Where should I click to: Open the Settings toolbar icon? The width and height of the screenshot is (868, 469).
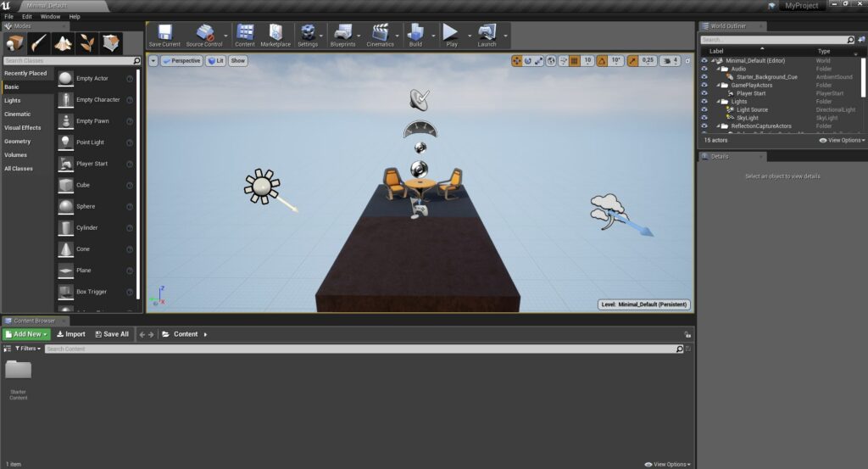pyautogui.click(x=308, y=36)
